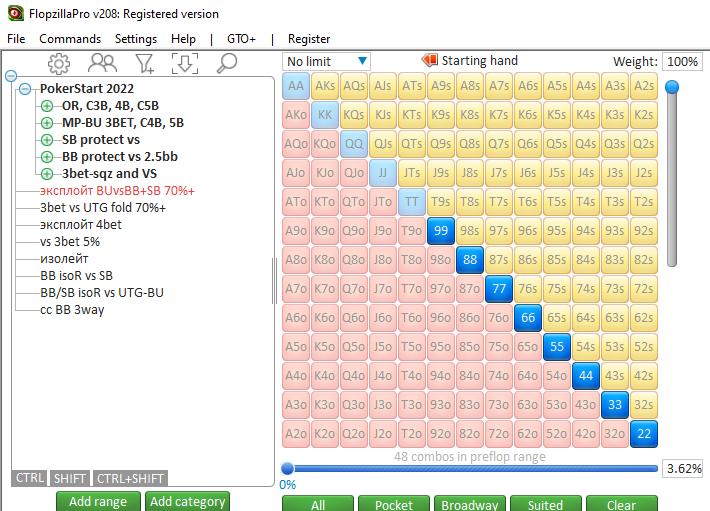The image size is (710, 511).
Task: Click the red cards icon beside Starting hand
Action: 429,60
